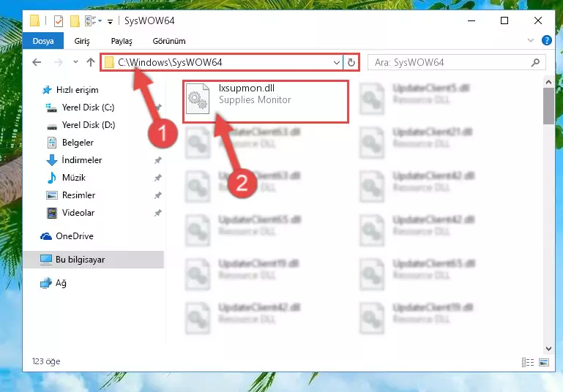Close the SysWOW64 window
Viewport: 563px width, 392px height.
click(x=537, y=20)
